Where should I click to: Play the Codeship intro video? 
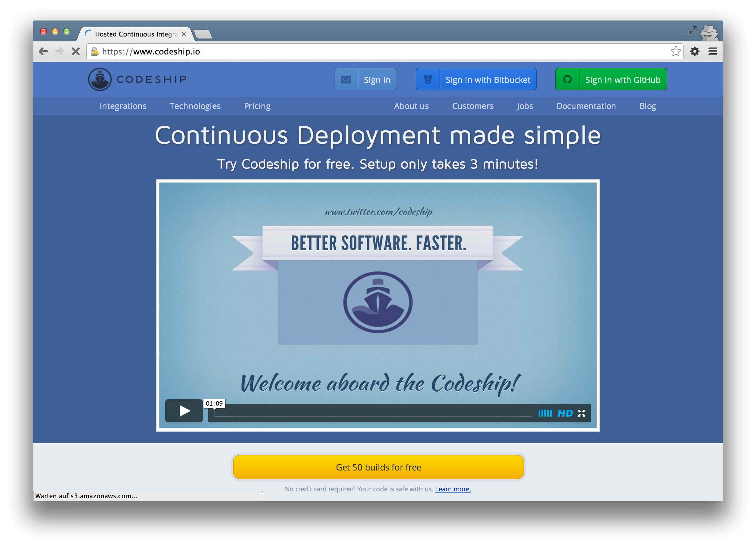click(x=184, y=411)
